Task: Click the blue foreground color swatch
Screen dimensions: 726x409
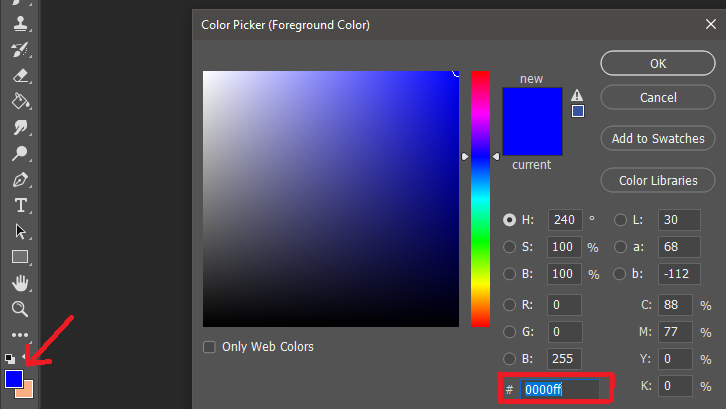Action: coord(13,379)
